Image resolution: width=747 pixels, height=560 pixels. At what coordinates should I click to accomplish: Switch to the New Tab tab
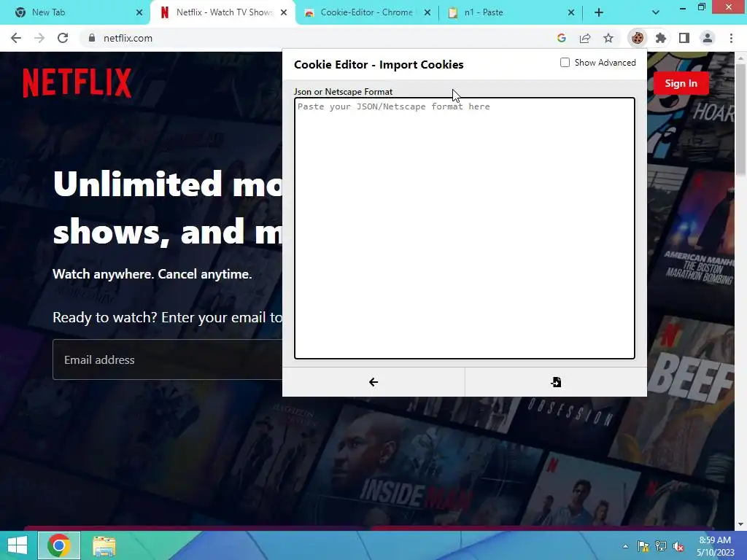tap(76, 12)
